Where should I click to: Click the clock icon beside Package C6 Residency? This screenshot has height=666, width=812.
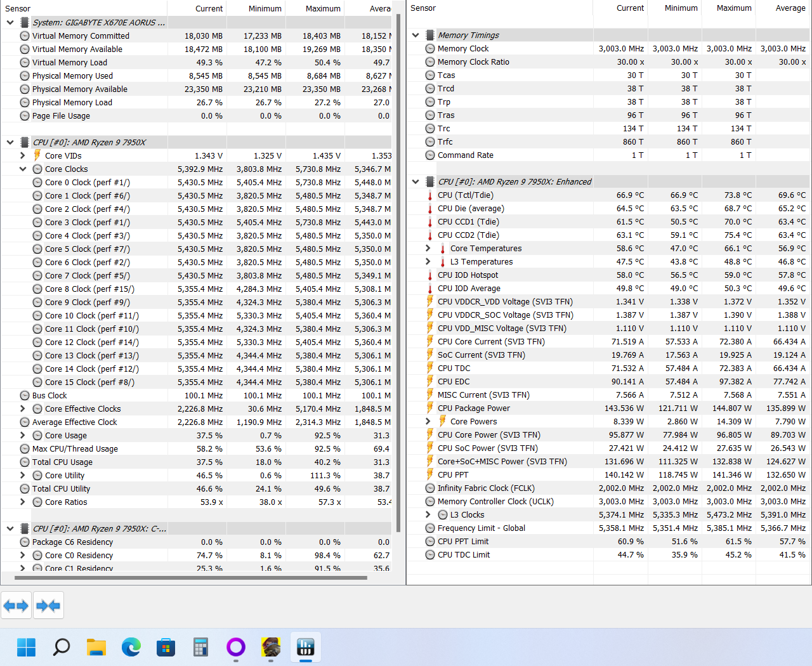25,542
